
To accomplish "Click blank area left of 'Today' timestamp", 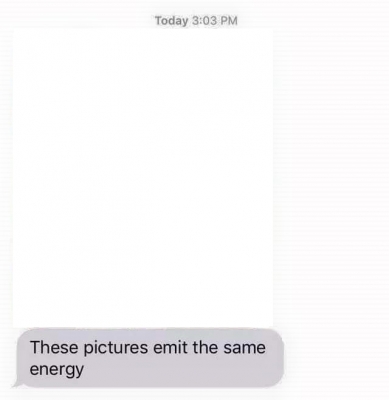I will pos(77,20).
